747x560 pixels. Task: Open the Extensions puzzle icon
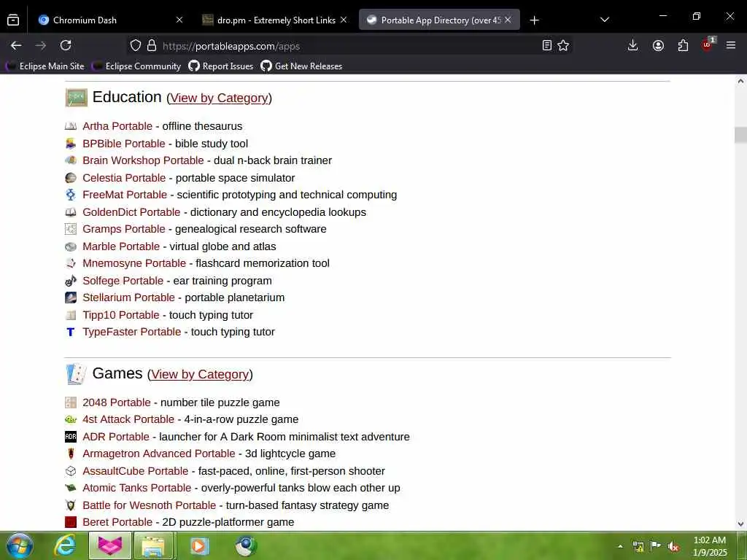point(683,46)
